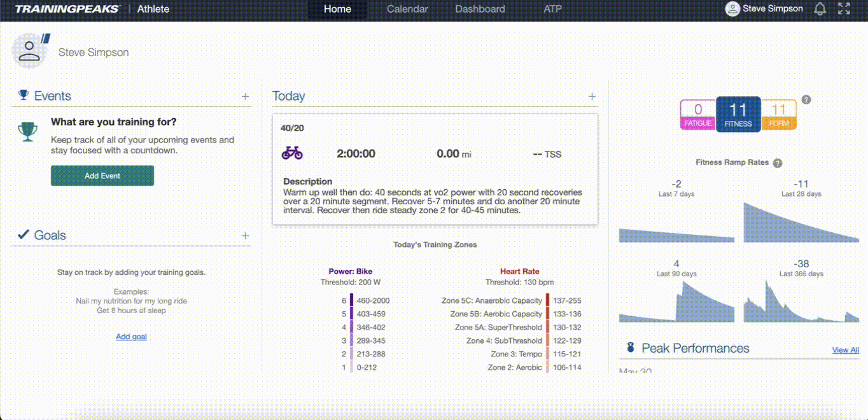Open Steve Simpson account menu
Viewport: 868px width, 420px height.
pyautogui.click(x=773, y=9)
